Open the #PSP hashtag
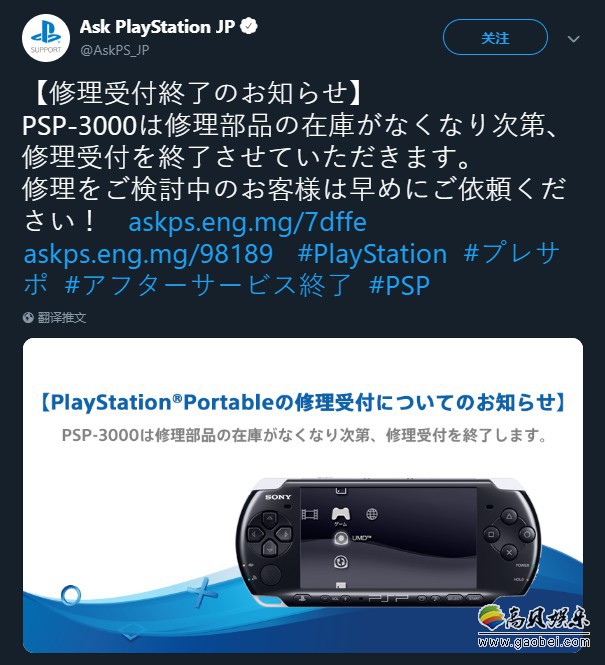Image resolution: width=605 pixels, height=665 pixels. pos(399,285)
